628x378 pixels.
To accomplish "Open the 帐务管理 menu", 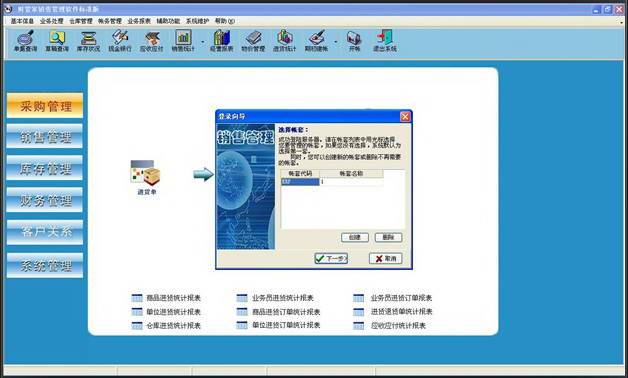I will (x=110, y=21).
